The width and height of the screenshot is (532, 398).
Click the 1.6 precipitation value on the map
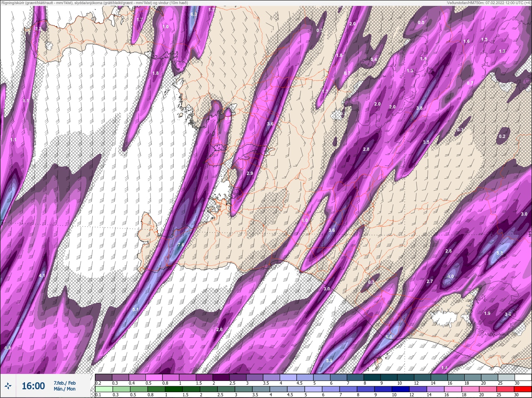[x=466, y=41]
